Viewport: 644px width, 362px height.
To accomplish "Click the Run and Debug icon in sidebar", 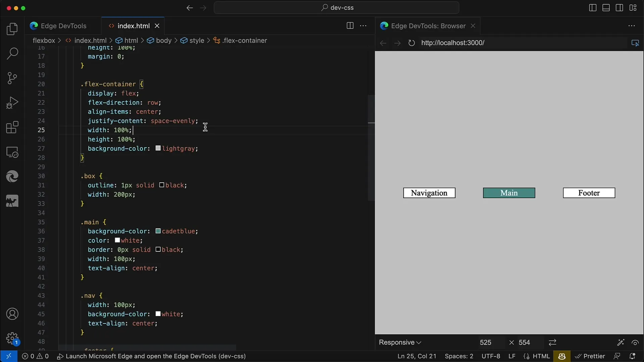I will coord(12,103).
